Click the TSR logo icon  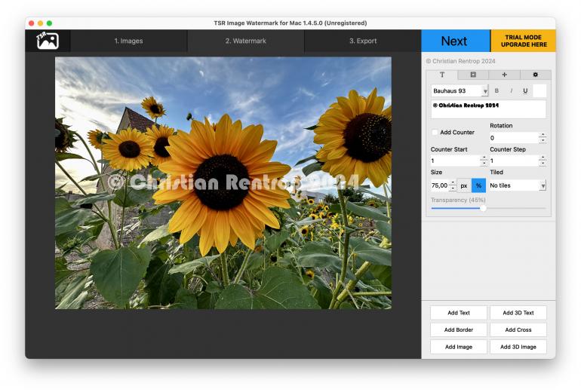point(48,41)
